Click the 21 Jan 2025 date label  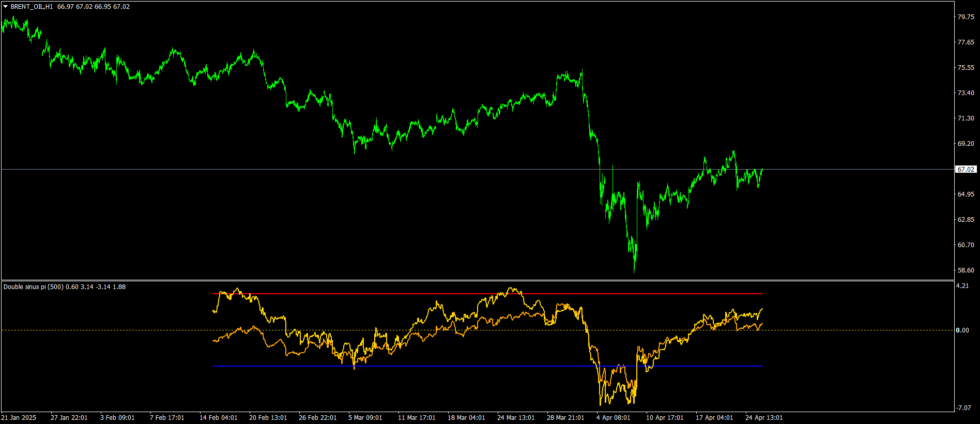pyautogui.click(x=19, y=418)
